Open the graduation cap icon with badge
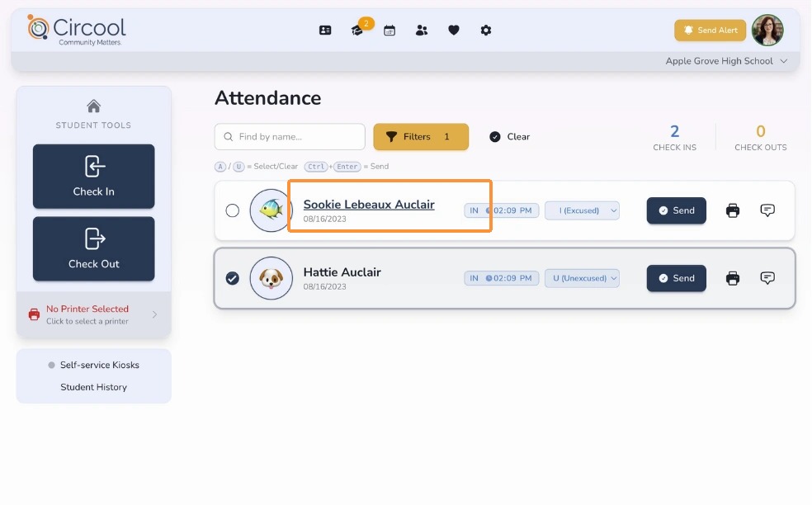The width and height of the screenshot is (812, 505). (x=357, y=31)
